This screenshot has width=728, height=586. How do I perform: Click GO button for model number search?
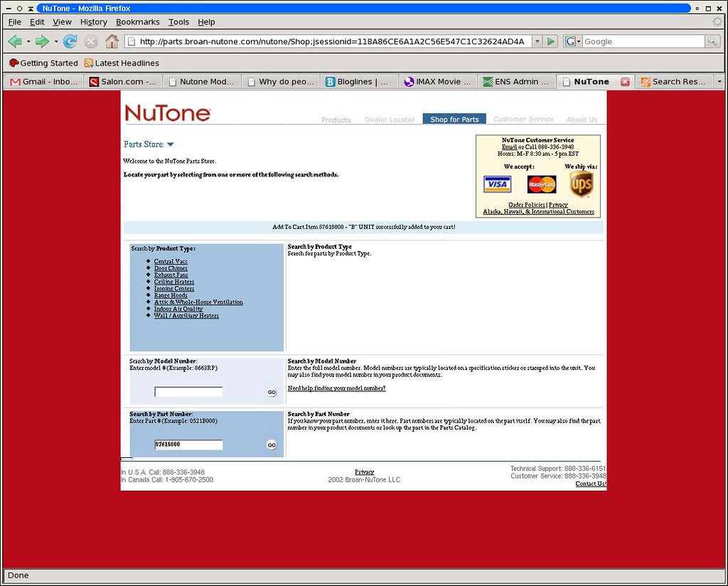click(272, 393)
